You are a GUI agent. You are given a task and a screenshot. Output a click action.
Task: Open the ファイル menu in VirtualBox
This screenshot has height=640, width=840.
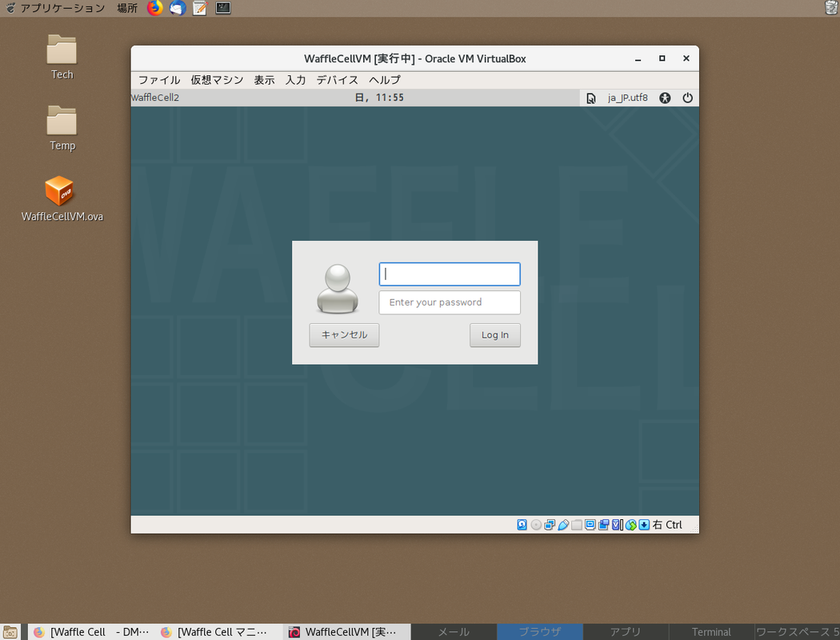click(159, 80)
